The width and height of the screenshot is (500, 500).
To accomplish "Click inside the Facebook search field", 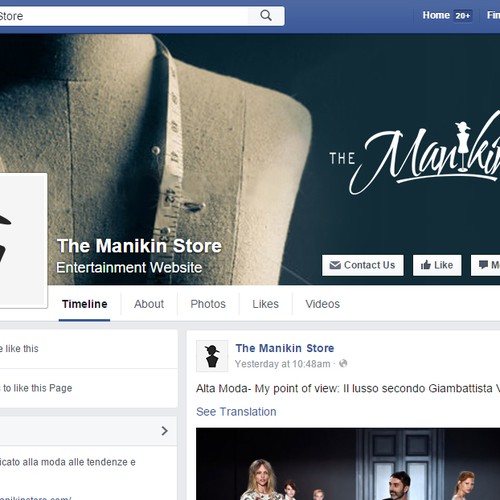I will pyautogui.click(x=123, y=16).
